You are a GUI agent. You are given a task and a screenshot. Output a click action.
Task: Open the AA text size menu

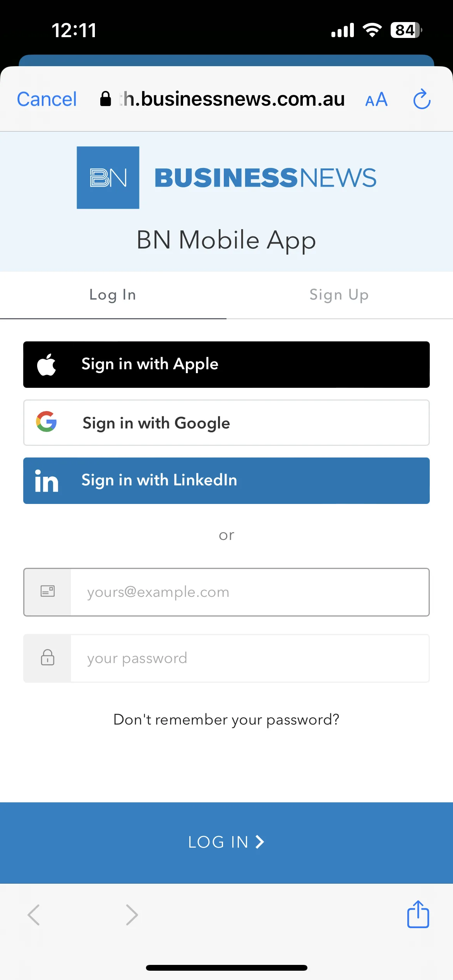(376, 100)
